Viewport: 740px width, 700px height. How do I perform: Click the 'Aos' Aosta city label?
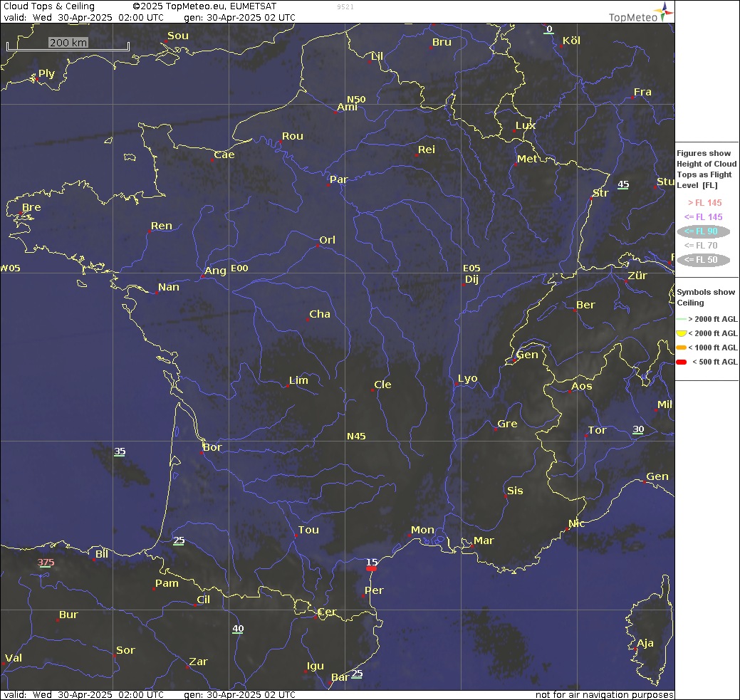(582, 386)
